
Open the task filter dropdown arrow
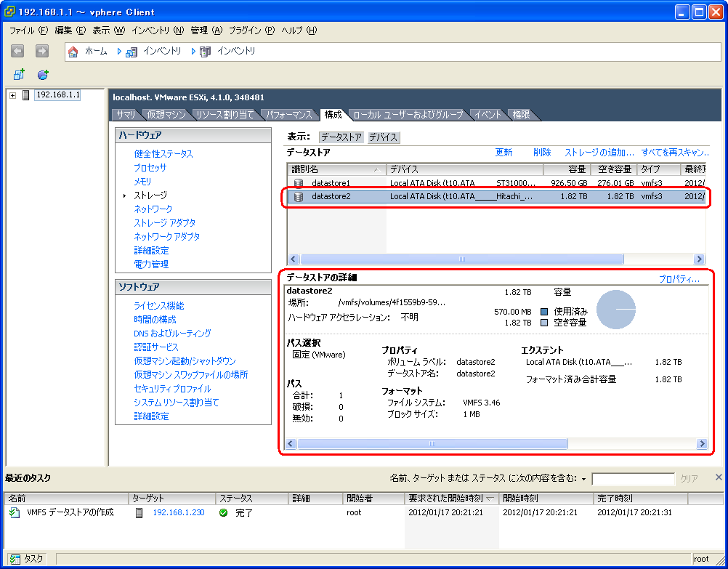click(583, 479)
